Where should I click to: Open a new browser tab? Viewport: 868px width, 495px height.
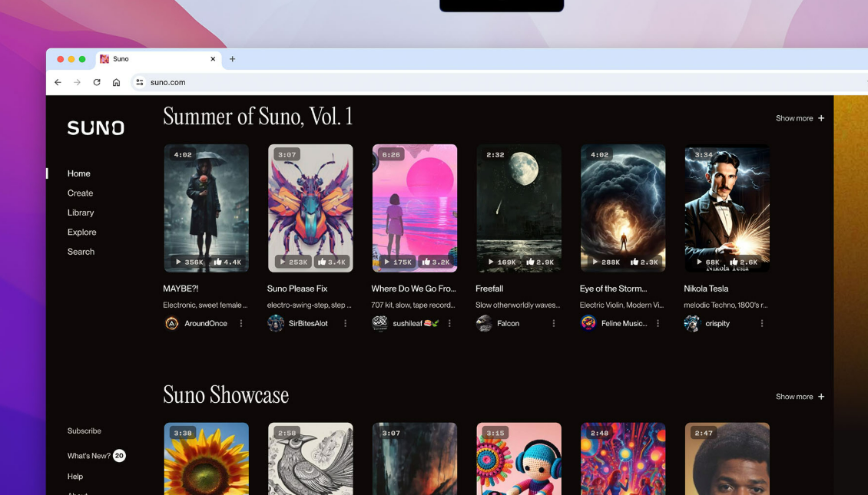pyautogui.click(x=233, y=59)
